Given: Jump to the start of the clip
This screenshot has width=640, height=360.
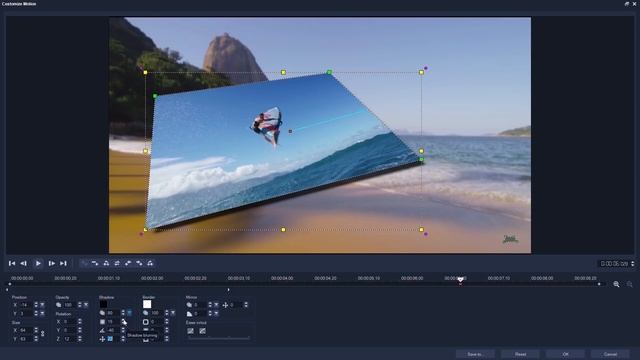Looking at the screenshot, I should [12, 264].
